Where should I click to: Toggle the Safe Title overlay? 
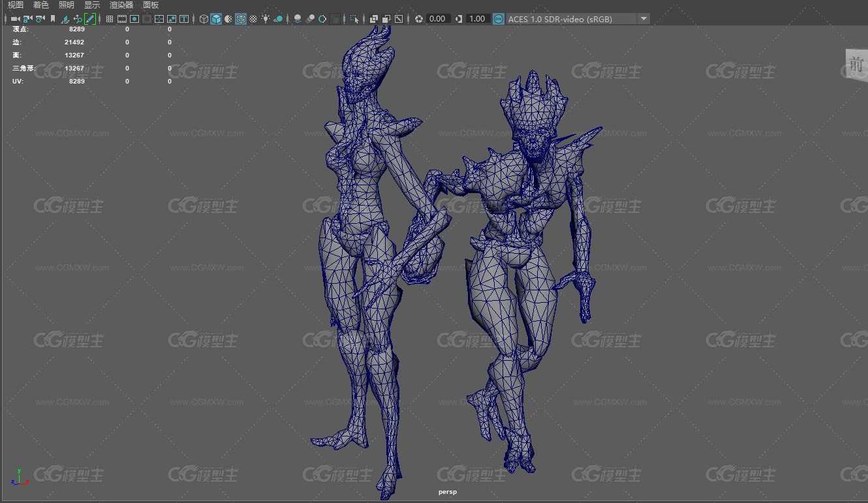click(184, 19)
